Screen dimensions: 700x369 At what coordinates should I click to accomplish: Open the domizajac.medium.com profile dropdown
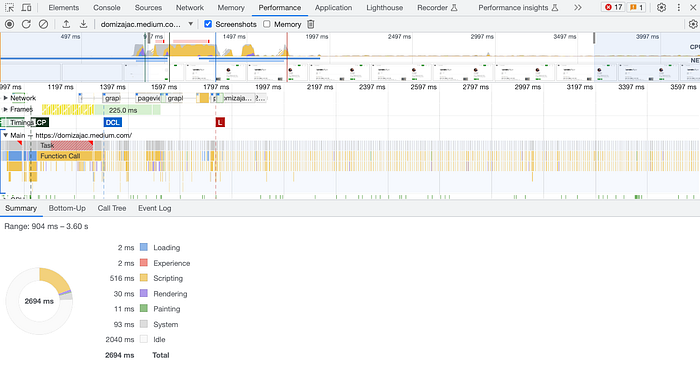point(146,24)
